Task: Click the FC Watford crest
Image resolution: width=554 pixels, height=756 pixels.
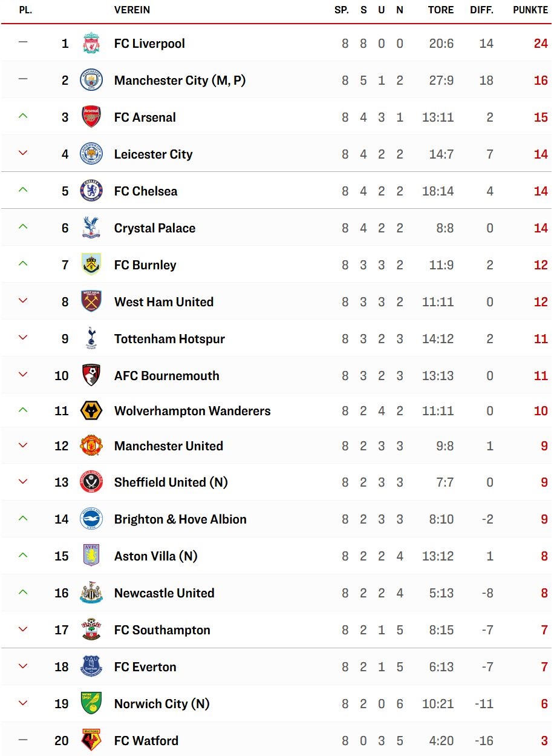Action: pyautogui.click(x=91, y=740)
